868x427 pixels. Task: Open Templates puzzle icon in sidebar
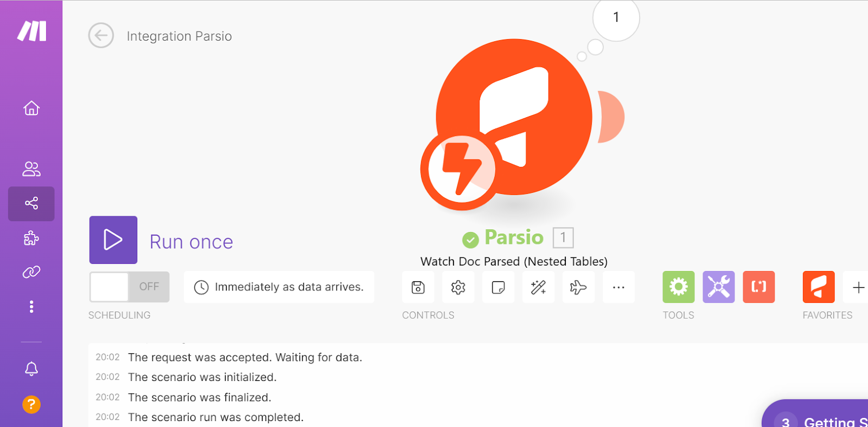point(31,238)
